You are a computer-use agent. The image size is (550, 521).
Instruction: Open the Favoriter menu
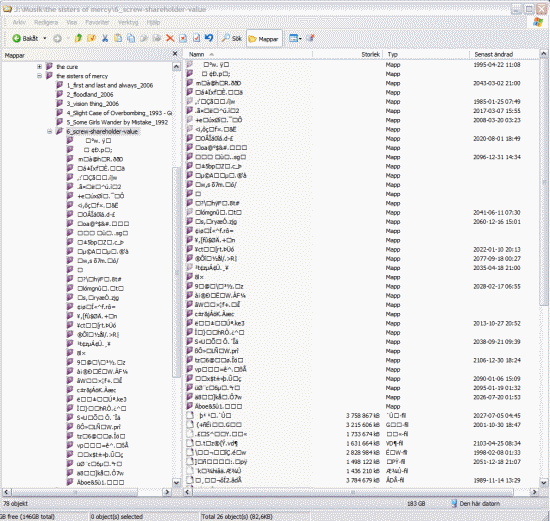coord(97,22)
